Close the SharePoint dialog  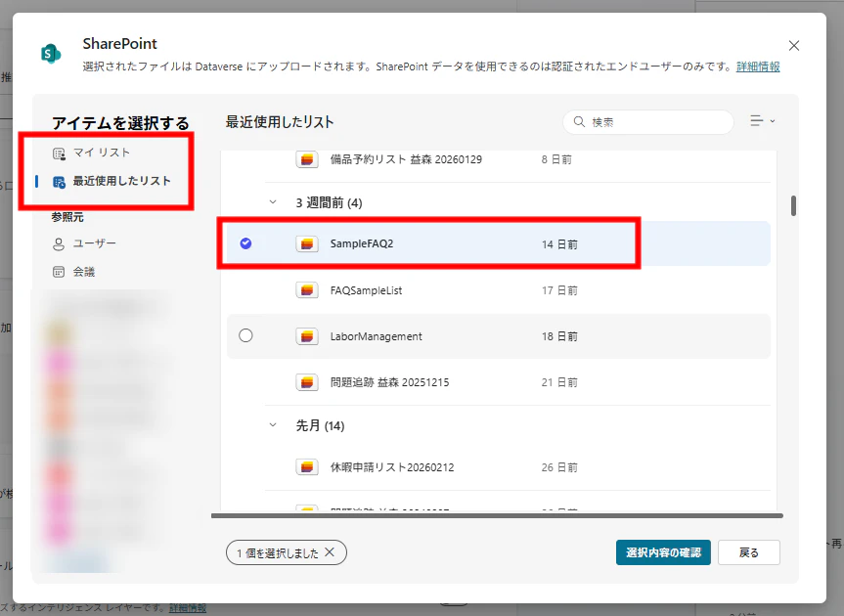[x=794, y=46]
